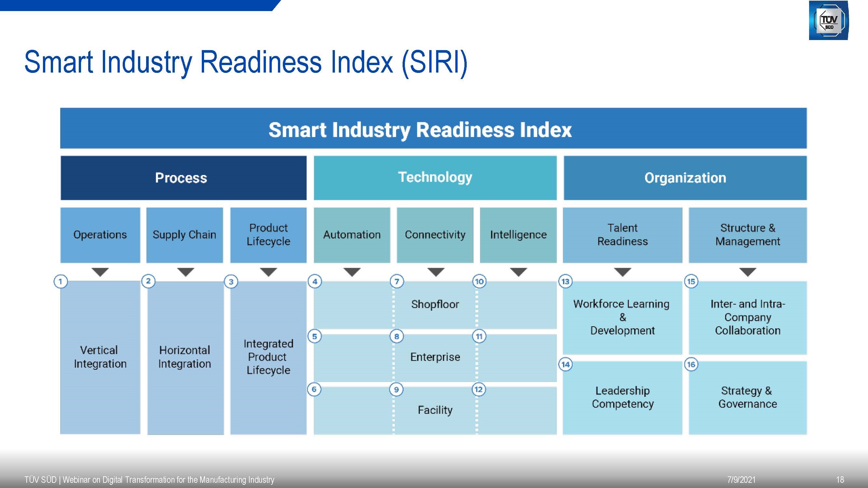The width and height of the screenshot is (868, 488).
Task: Click the Shopfloor row label
Action: click(435, 305)
